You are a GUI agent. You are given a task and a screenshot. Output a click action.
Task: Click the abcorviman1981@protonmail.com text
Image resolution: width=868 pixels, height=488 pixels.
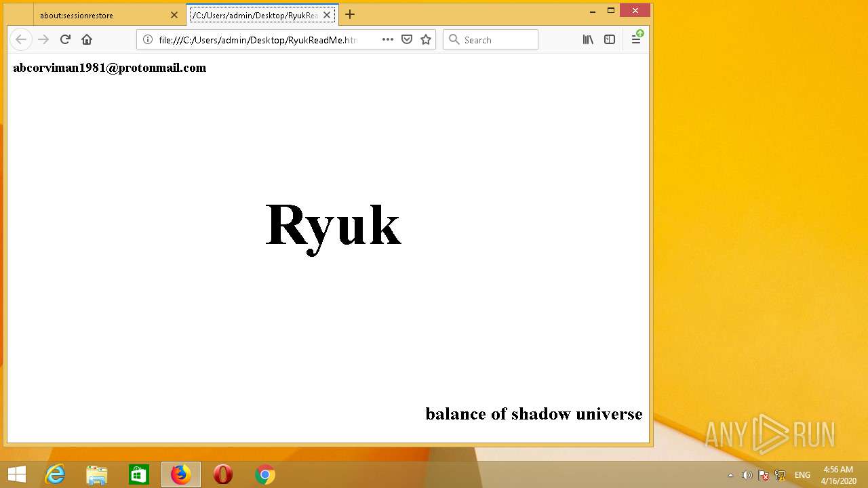click(109, 68)
